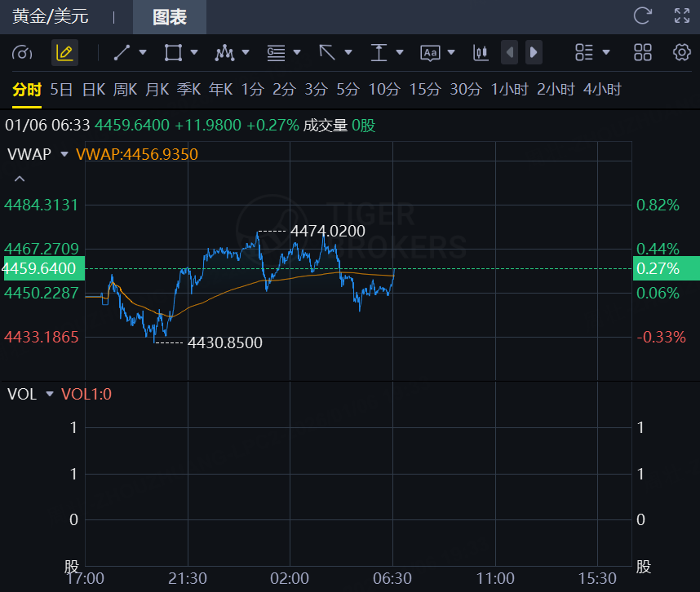Switch to 年K yearly candles
This screenshot has width=700, height=592.
[220, 90]
